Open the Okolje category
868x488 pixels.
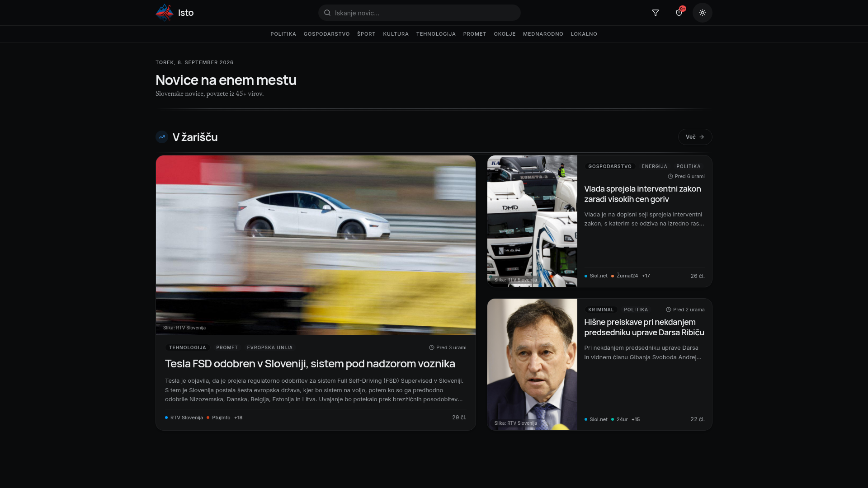click(505, 34)
